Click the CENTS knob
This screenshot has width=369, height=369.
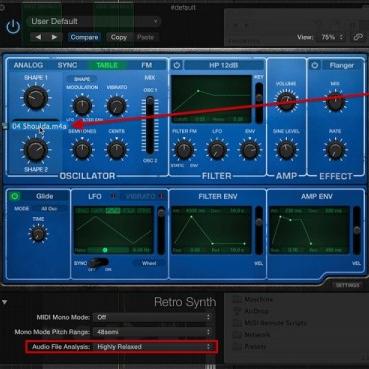[x=116, y=150]
